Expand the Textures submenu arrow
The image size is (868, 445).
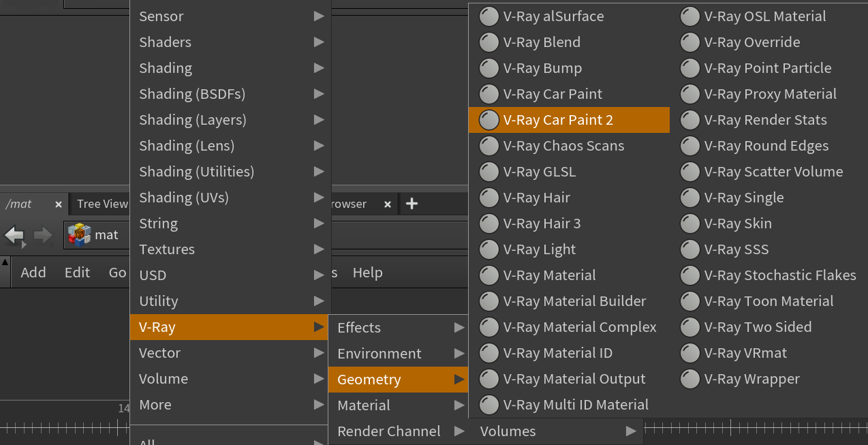[x=319, y=249]
